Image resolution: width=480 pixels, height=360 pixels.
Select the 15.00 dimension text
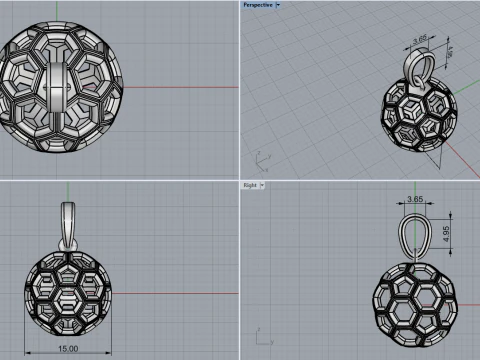coord(68,349)
